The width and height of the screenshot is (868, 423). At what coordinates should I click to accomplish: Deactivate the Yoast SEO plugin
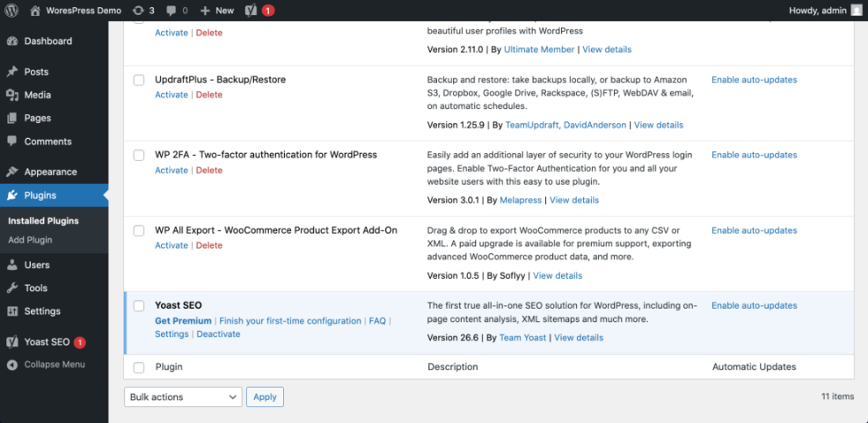(219, 334)
